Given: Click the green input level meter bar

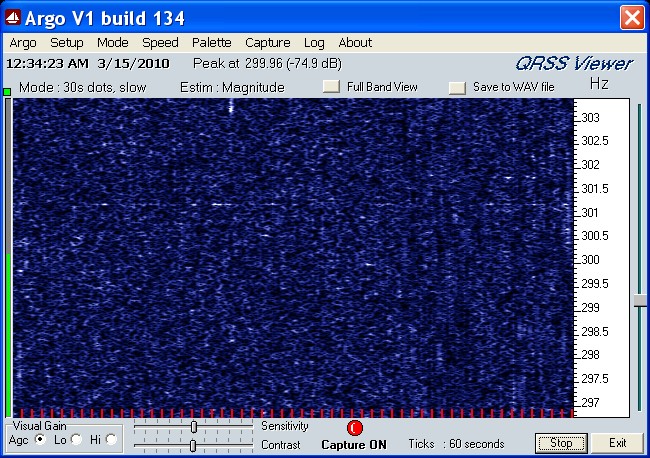Looking at the screenshot, I should click(x=8, y=335).
